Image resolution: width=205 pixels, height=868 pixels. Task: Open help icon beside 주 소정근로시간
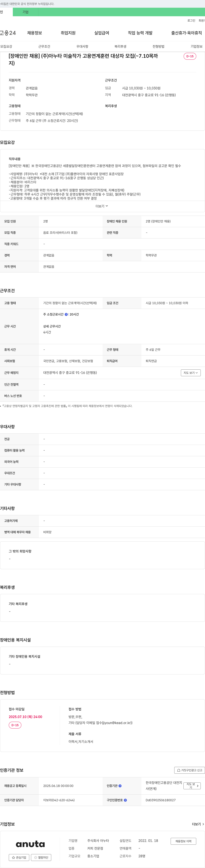click(x=66, y=314)
